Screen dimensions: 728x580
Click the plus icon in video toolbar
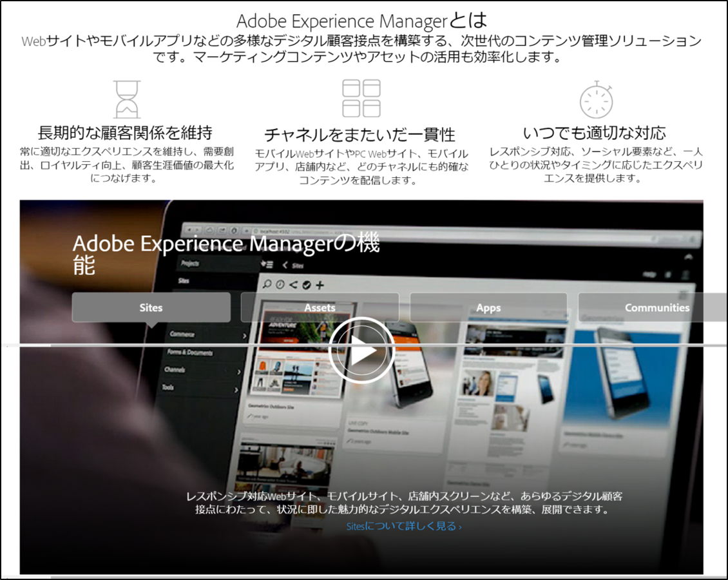coord(320,285)
